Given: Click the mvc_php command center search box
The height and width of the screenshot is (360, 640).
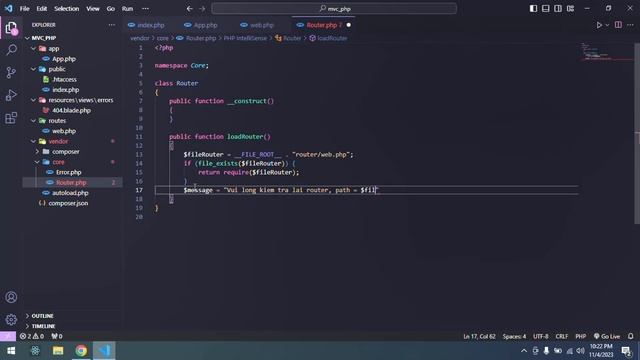Looking at the screenshot, I should [x=334, y=9].
